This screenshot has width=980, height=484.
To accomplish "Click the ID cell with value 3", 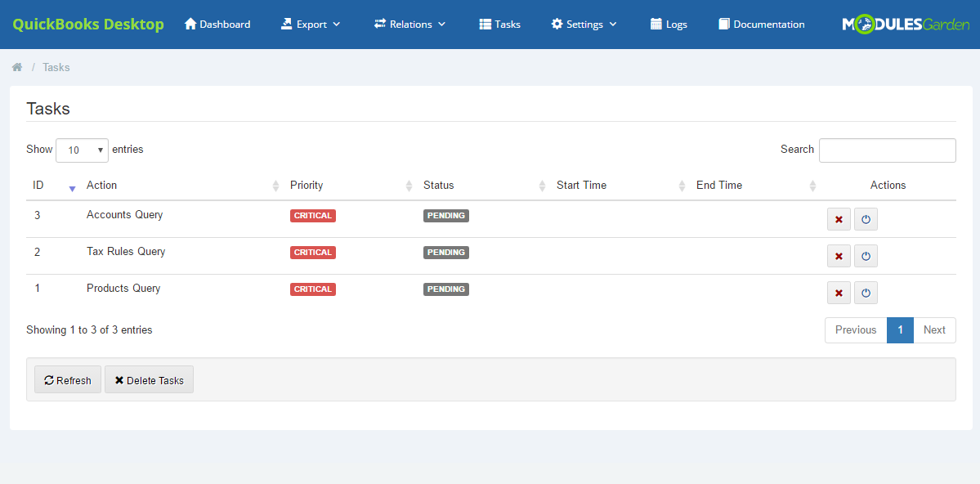I will (x=37, y=215).
